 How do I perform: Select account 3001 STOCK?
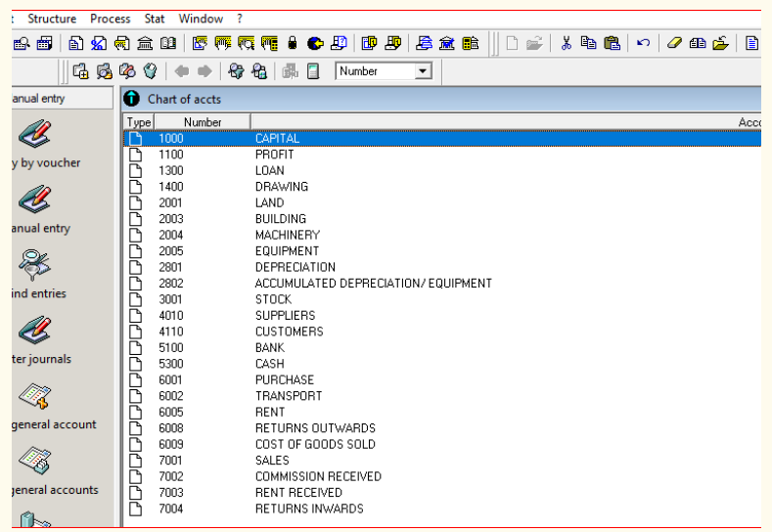(441, 299)
